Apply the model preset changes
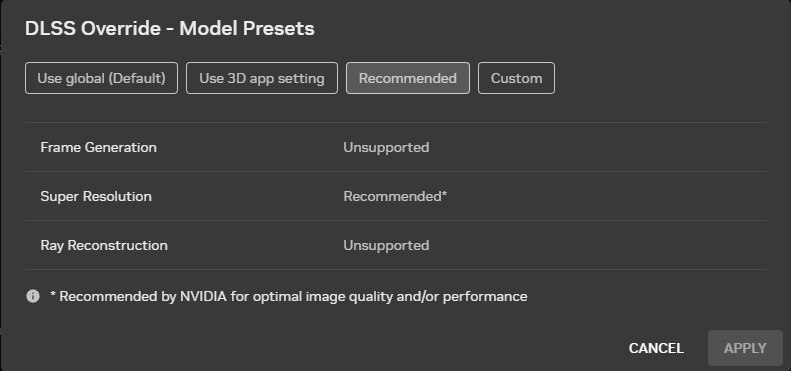Image resolution: width=791 pixels, height=371 pixels. click(745, 348)
